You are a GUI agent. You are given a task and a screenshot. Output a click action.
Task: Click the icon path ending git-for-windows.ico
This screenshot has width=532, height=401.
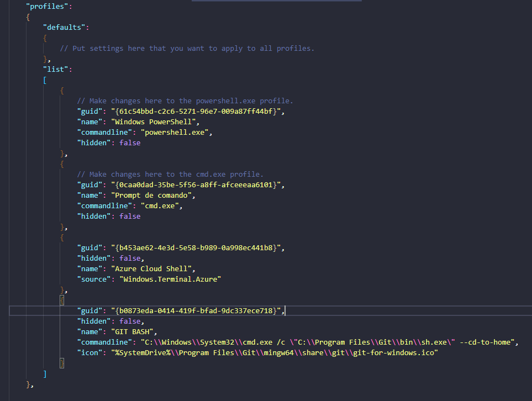[x=275, y=353]
